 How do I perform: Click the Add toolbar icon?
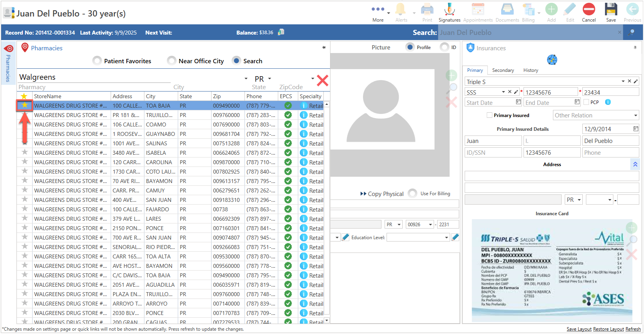(x=551, y=13)
